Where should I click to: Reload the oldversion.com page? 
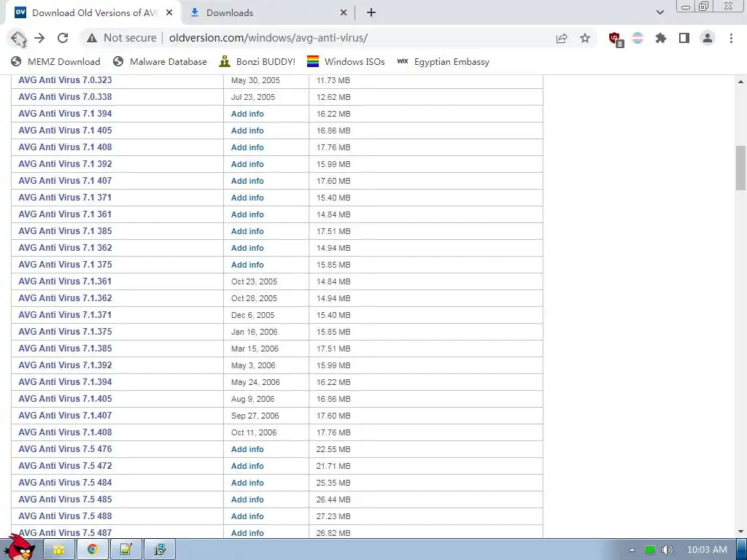(63, 38)
